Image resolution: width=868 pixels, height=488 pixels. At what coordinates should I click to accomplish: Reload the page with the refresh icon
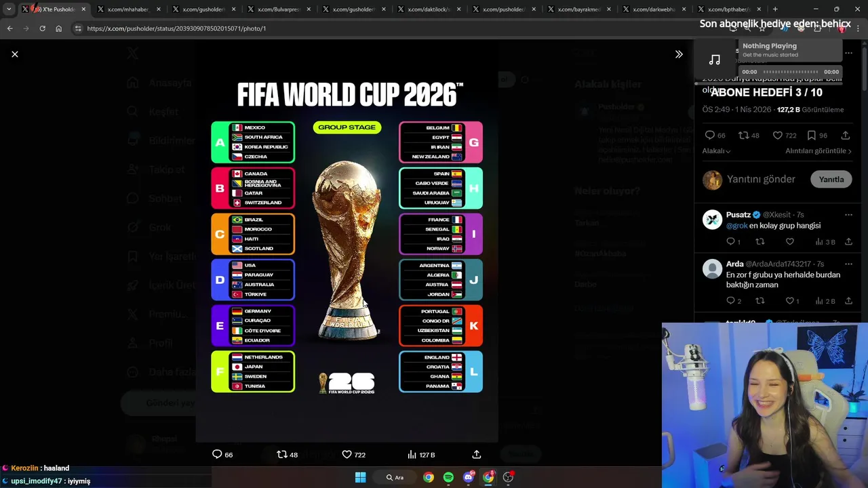42,28
